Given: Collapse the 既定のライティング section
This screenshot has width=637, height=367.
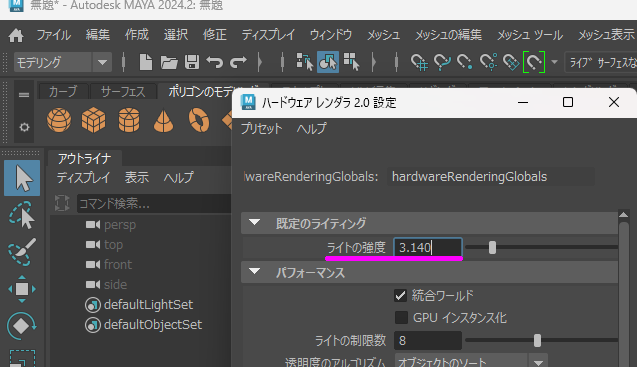Looking at the screenshot, I should pyautogui.click(x=255, y=223).
